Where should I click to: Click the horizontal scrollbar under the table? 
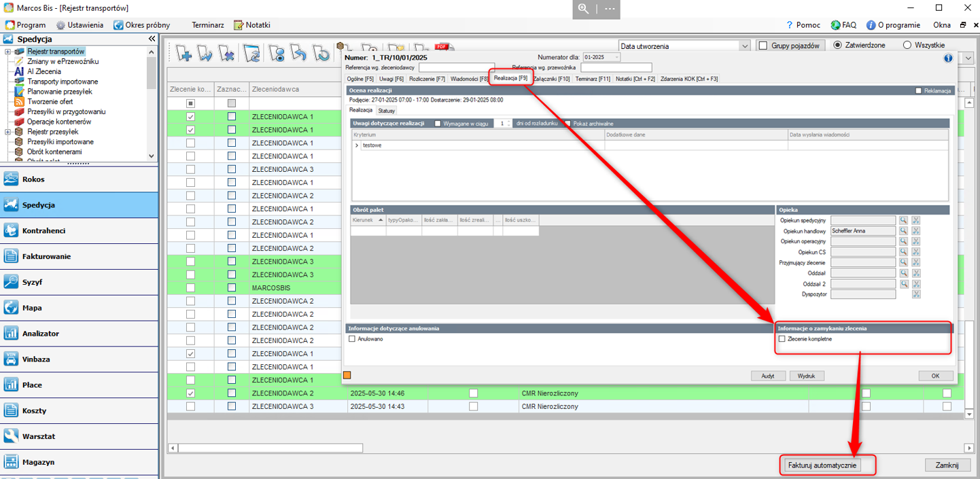(270, 448)
